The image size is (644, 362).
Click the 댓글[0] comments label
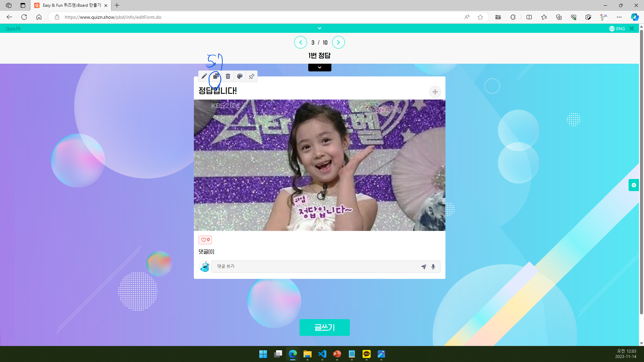[206, 252]
